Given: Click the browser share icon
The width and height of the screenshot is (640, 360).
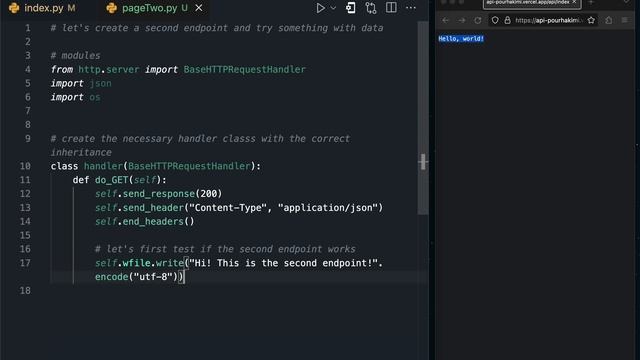Looking at the screenshot, I should (x=609, y=20).
